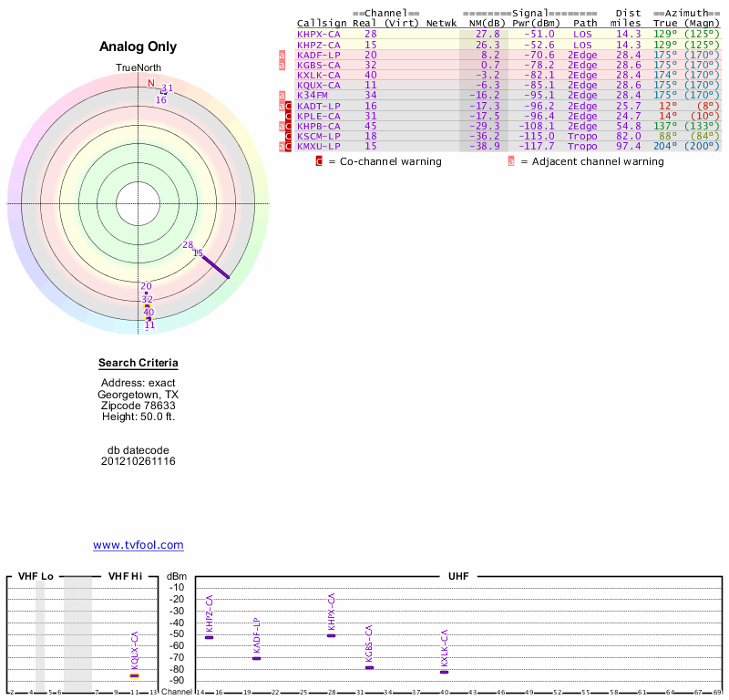
Task: Click the KHPZ-CA signal bar in UHF chart
Action: tap(210, 636)
